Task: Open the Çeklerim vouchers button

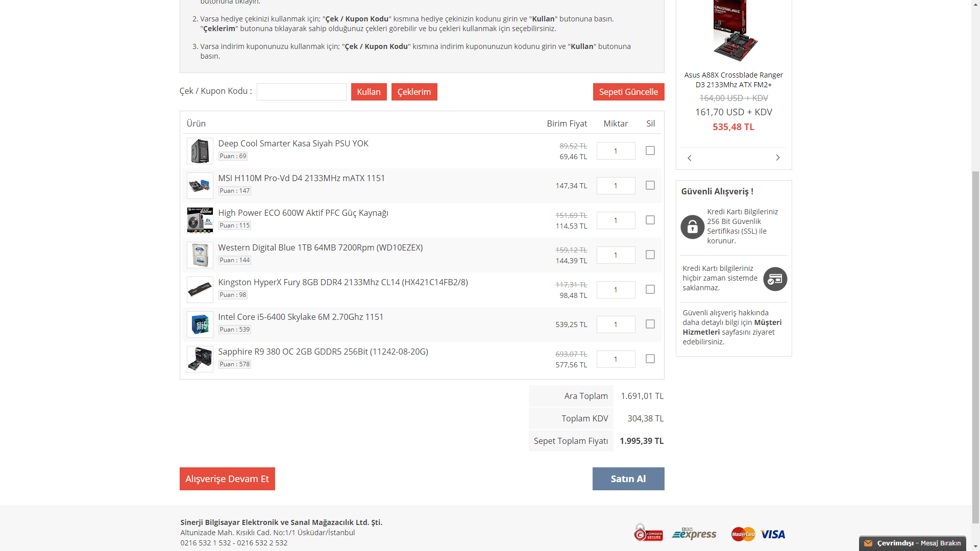Action: click(414, 92)
